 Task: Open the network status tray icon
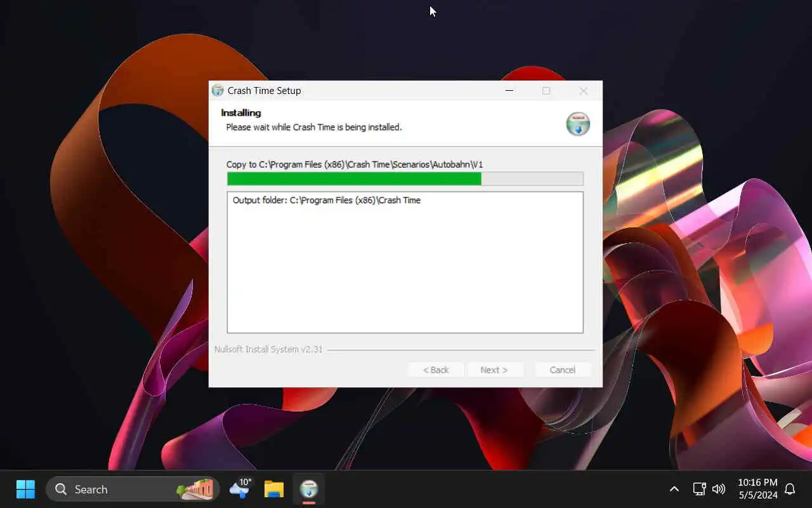coord(699,489)
